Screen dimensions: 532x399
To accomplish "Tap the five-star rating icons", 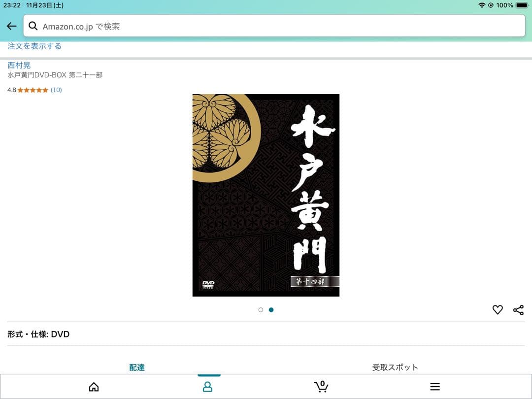I will (33, 90).
